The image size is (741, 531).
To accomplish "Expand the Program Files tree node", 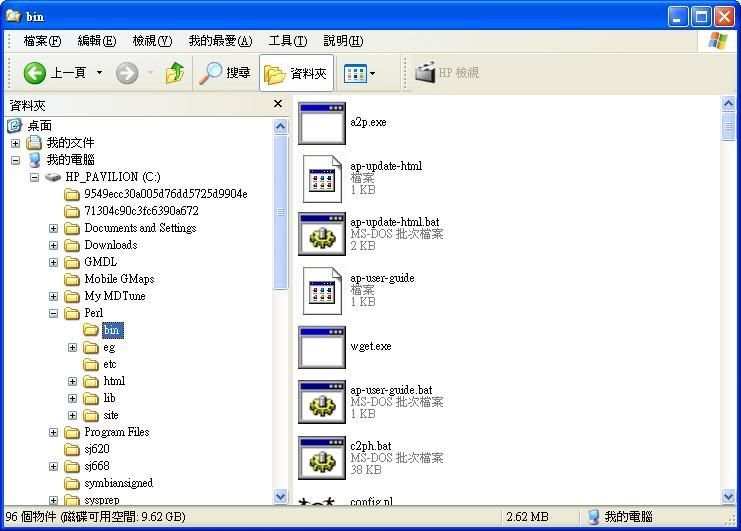I will [x=53, y=432].
